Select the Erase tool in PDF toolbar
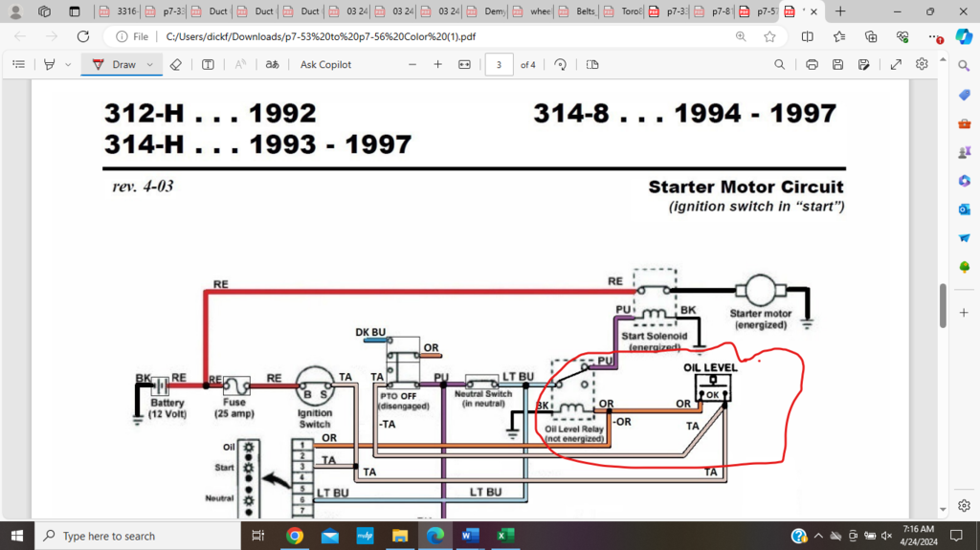The width and height of the screenshot is (980, 550). 175,64
